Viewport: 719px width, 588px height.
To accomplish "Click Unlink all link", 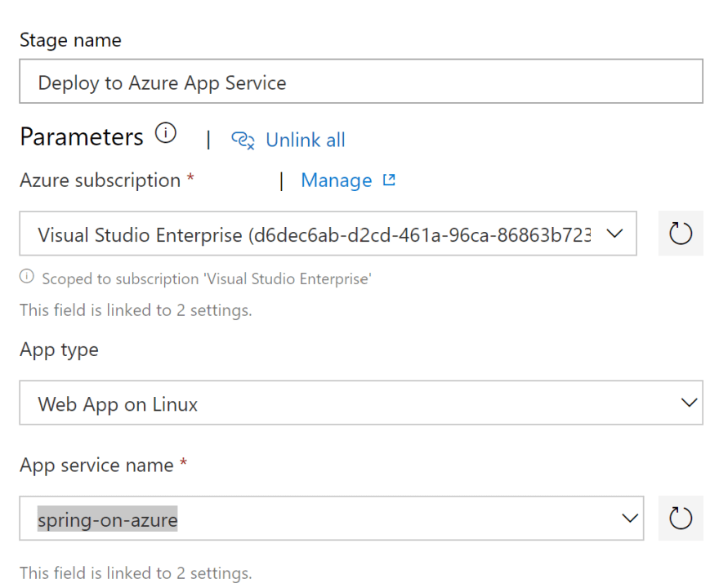I will coord(306,140).
